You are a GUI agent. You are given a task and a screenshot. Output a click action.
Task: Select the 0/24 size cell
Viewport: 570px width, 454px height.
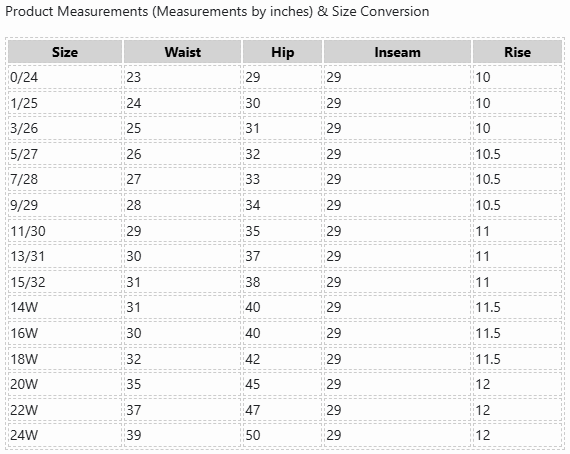point(65,77)
